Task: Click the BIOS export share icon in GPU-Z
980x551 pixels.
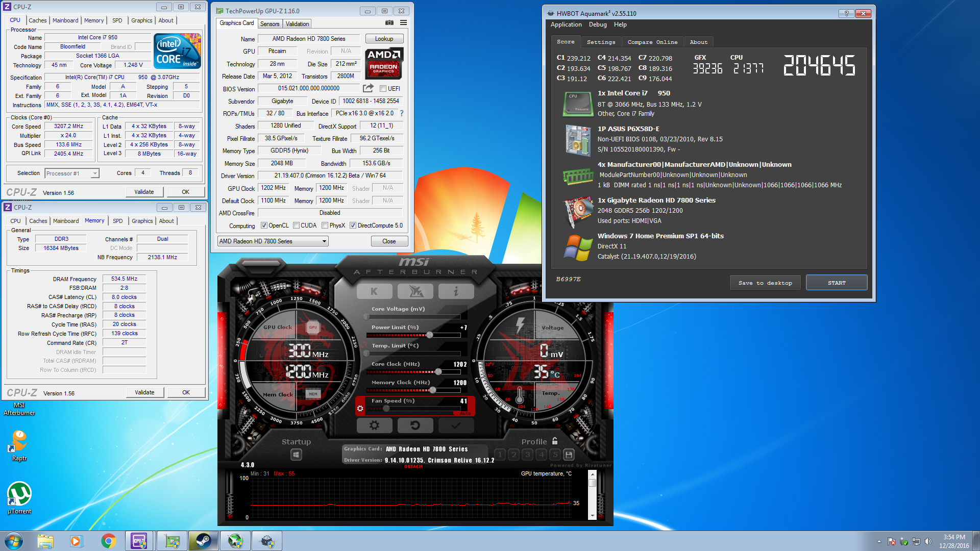Action: pos(368,88)
